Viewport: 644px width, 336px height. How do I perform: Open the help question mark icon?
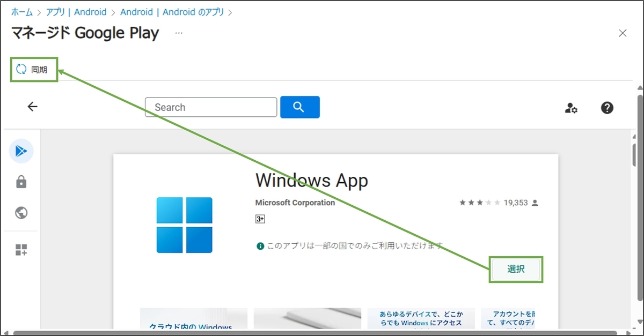pos(607,108)
